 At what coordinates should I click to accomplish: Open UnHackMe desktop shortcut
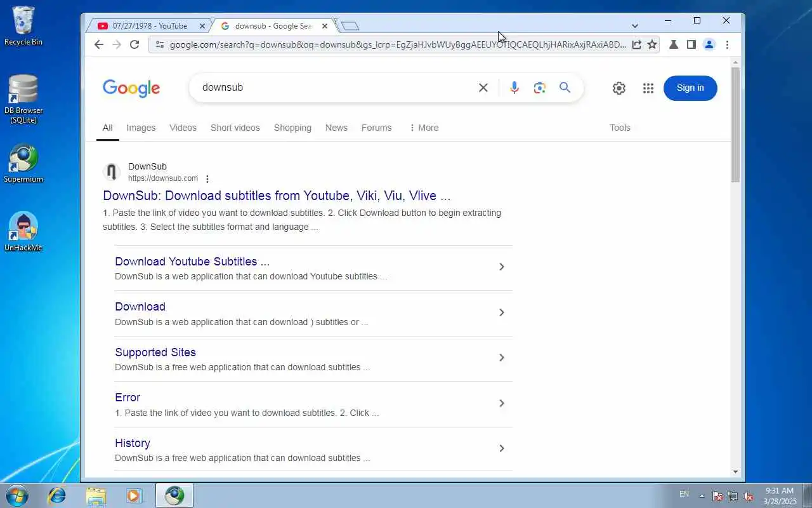point(23,232)
